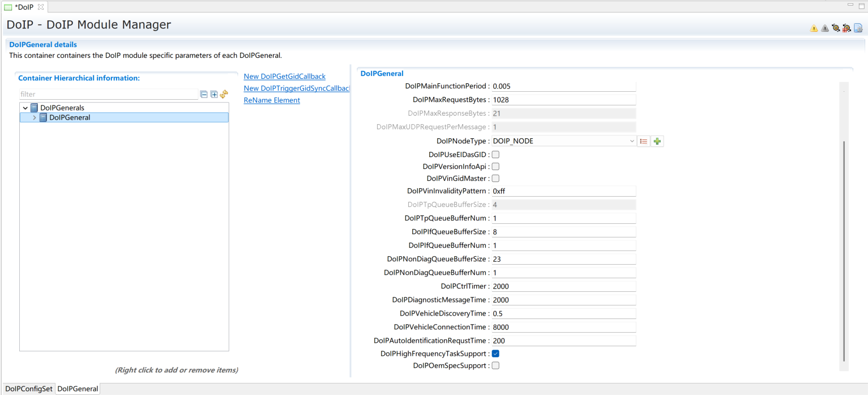The image size is (868, 395).
Task: Click the gray warning triangle icon
Action: click(x=825, y=28)
